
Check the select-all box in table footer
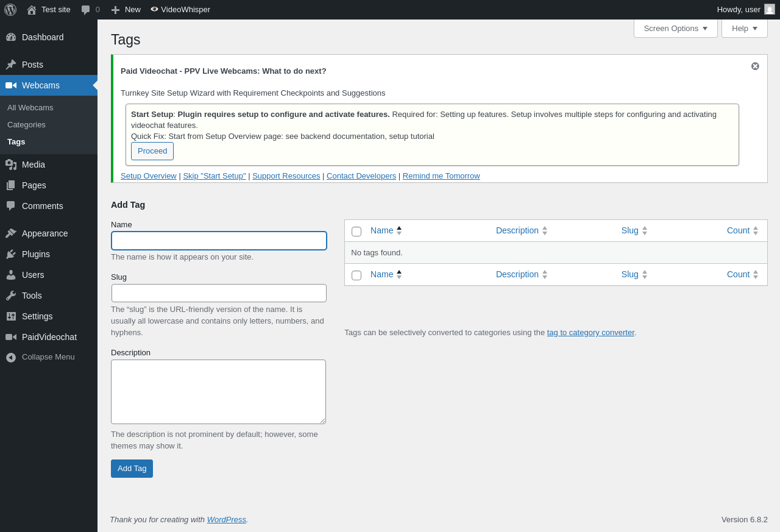[356, 275]
